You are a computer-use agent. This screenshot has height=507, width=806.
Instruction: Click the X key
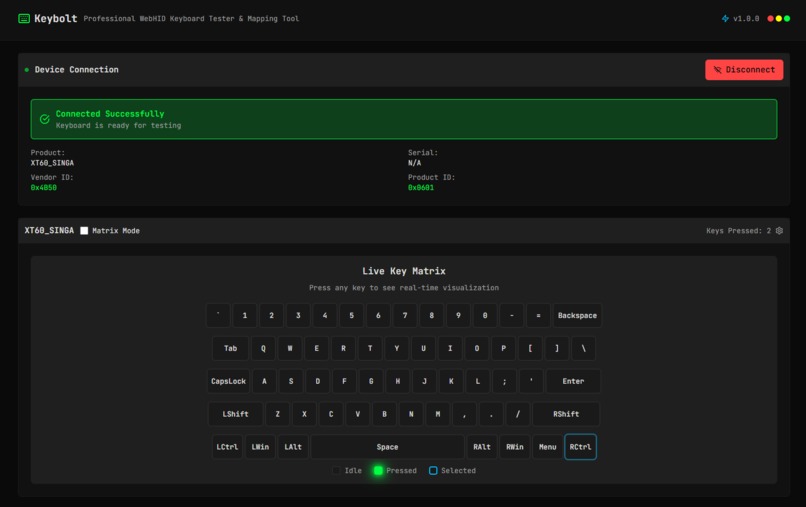(304, 414)
